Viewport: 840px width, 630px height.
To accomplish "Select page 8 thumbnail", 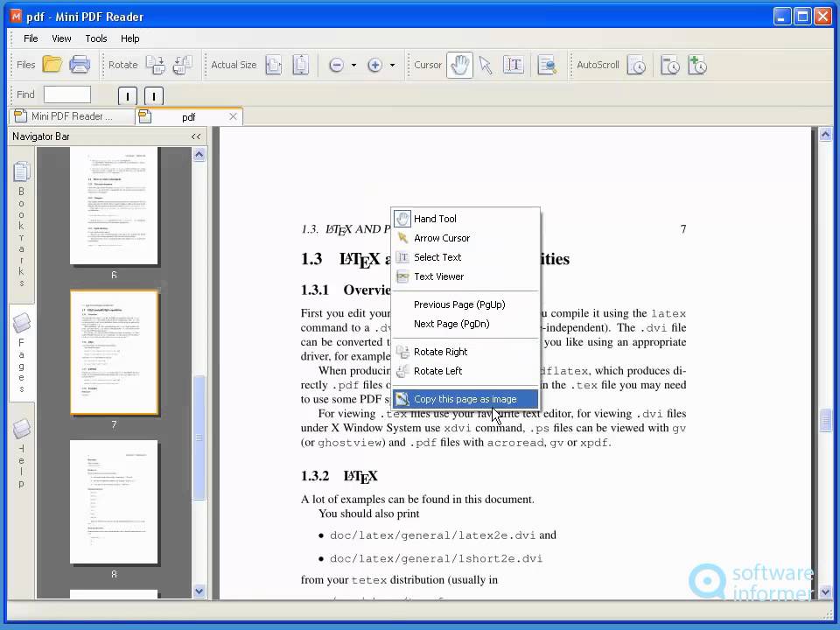I will [114, 502].
